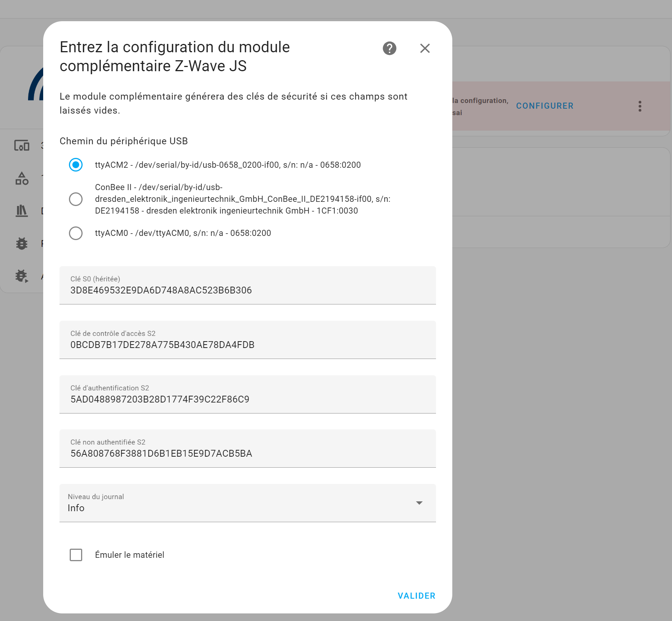The width and height of the screenshot is (672, 621).
Task: Focus the Clé non authentifiée S2 field
Action: pos(248,448)
